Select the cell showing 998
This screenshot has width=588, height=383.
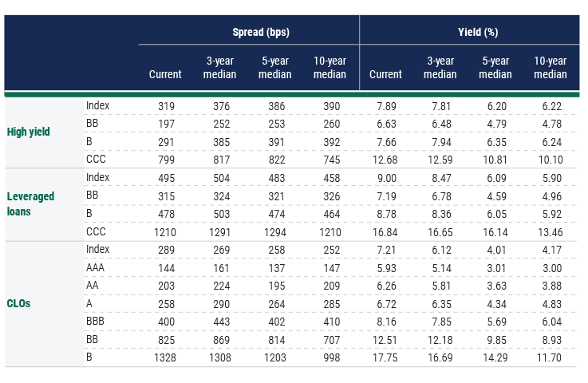point(330,357)
